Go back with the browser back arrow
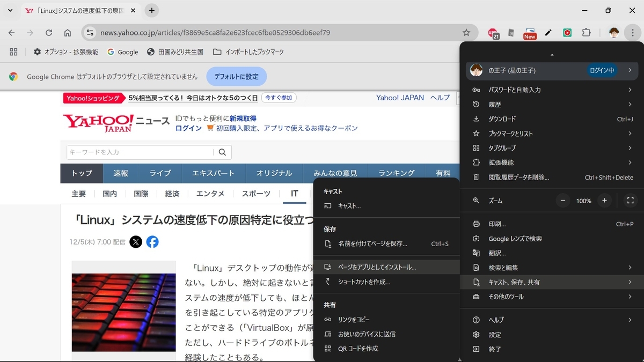 [x=11, y=33]
